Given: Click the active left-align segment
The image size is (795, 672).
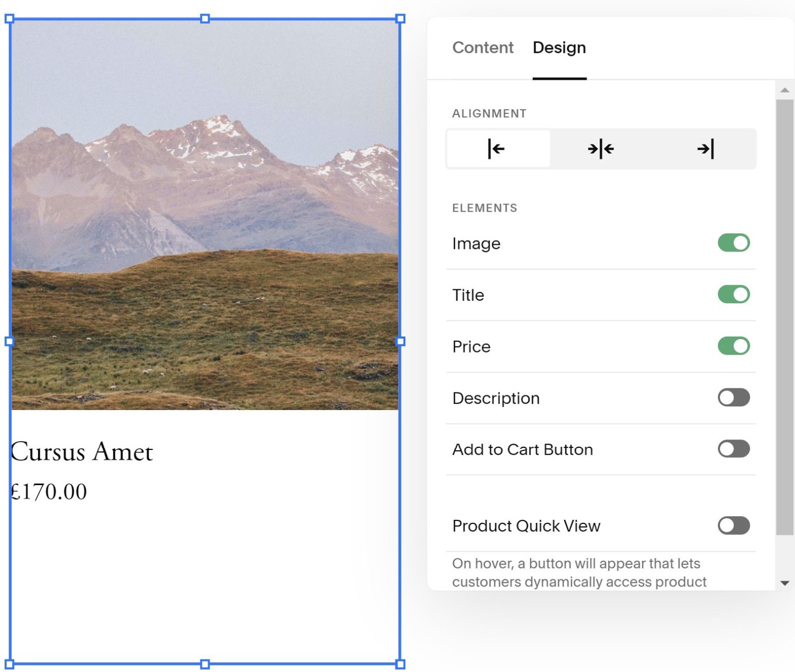Looking at the screenshot, I should point(496,149).
